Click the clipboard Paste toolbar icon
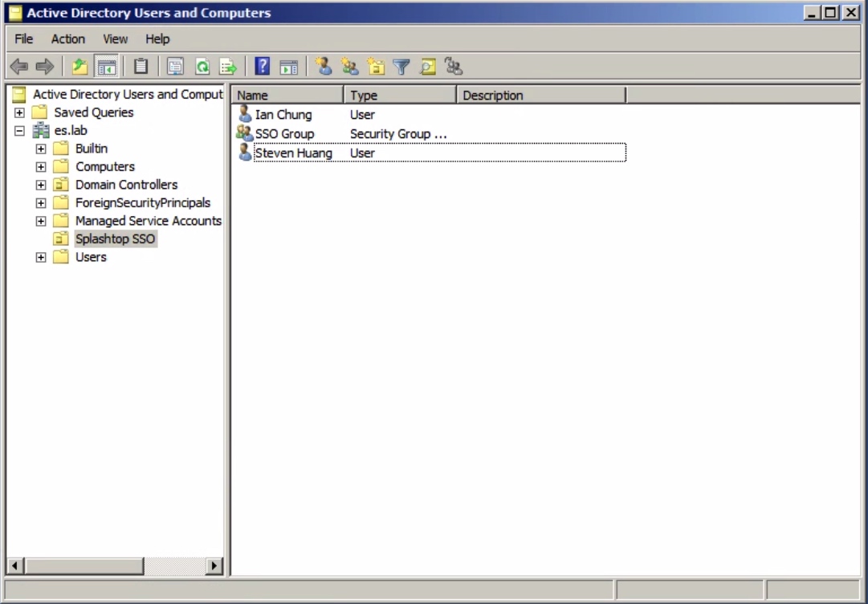Viewport: 868px width, 604px height. [141, 67]
